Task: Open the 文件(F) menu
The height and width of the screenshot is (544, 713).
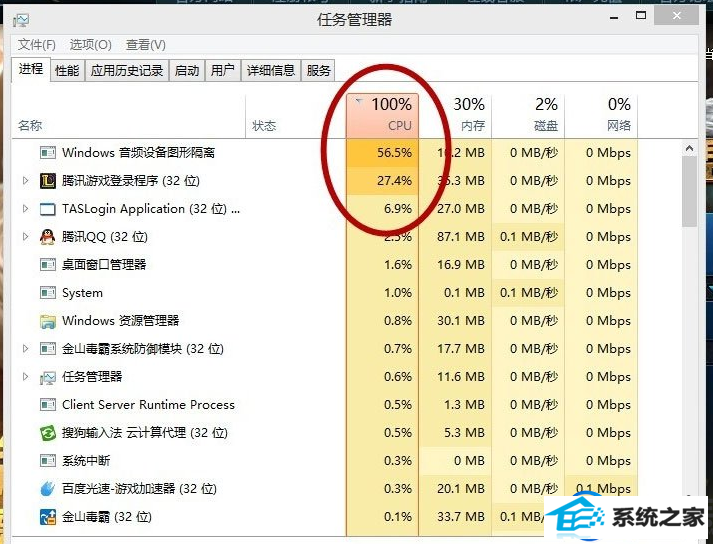Action: [37, 45]
